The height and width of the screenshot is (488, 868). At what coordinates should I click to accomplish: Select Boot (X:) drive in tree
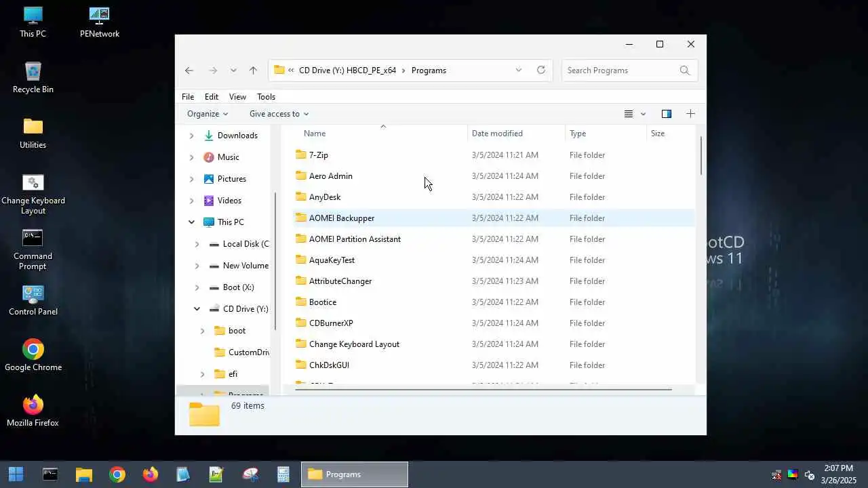click(238, 287)
